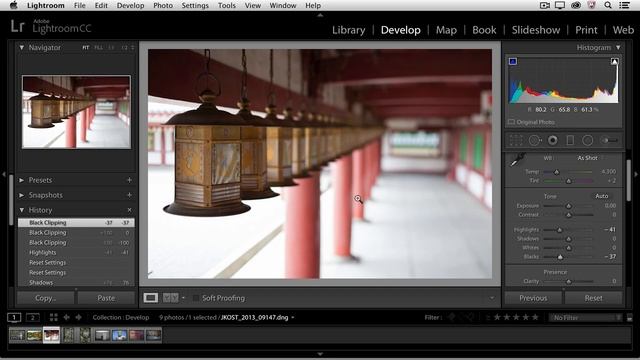Toggle shadow clipping indicator in histogram
Viewport: 640px width, 360px height.
click(513, 62)
